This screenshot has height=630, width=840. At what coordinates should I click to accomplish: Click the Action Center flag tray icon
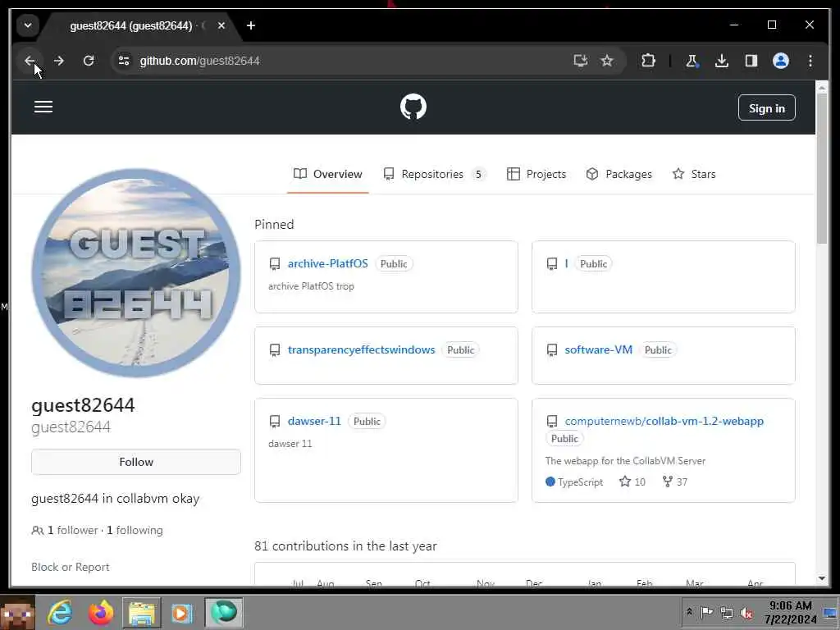pos(706,612)
